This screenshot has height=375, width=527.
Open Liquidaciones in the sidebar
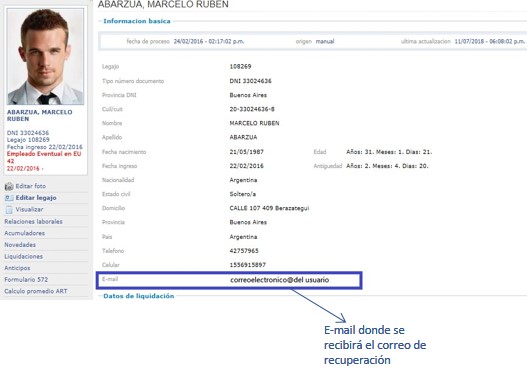click(x=24, y=256)
